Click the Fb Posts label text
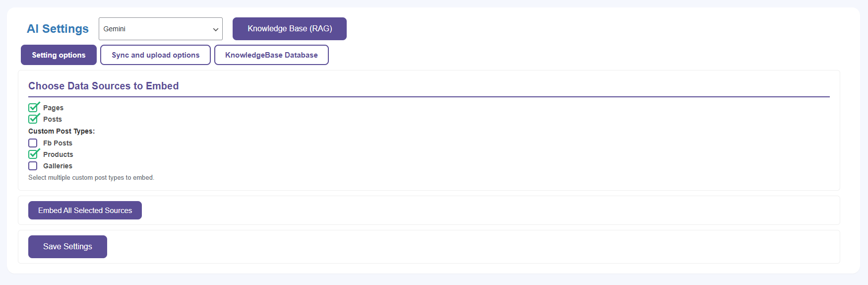This screenshot has width=868, height=285. [58, 143]
